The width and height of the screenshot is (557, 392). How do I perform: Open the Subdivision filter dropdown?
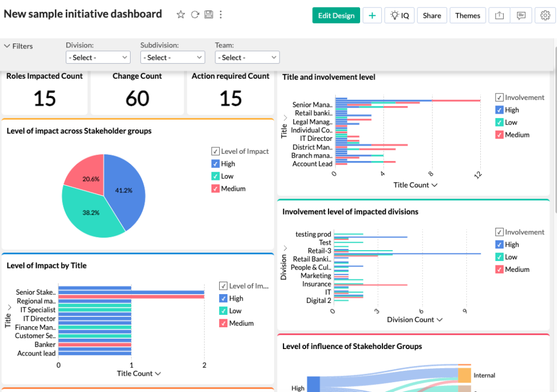pyautogui.click(x=172, y=57)
